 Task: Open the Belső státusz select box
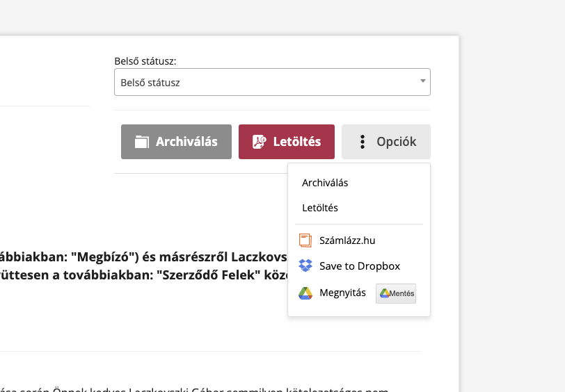[264, 82]
